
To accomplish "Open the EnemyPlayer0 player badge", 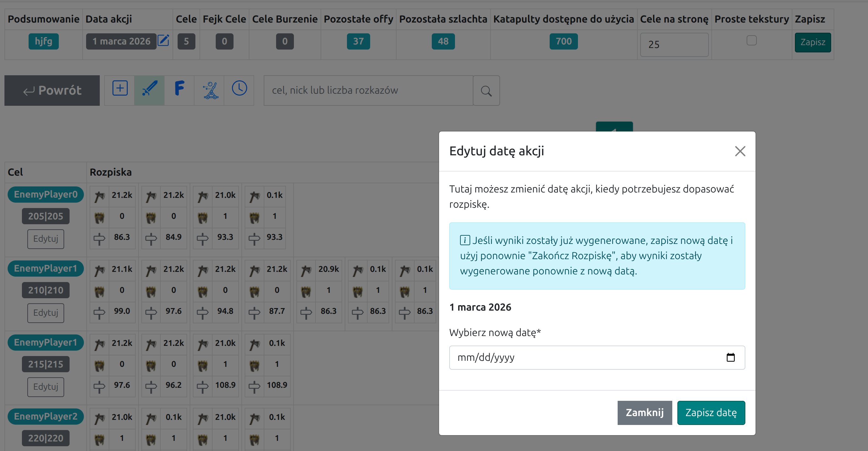I will tap(45, 194).
